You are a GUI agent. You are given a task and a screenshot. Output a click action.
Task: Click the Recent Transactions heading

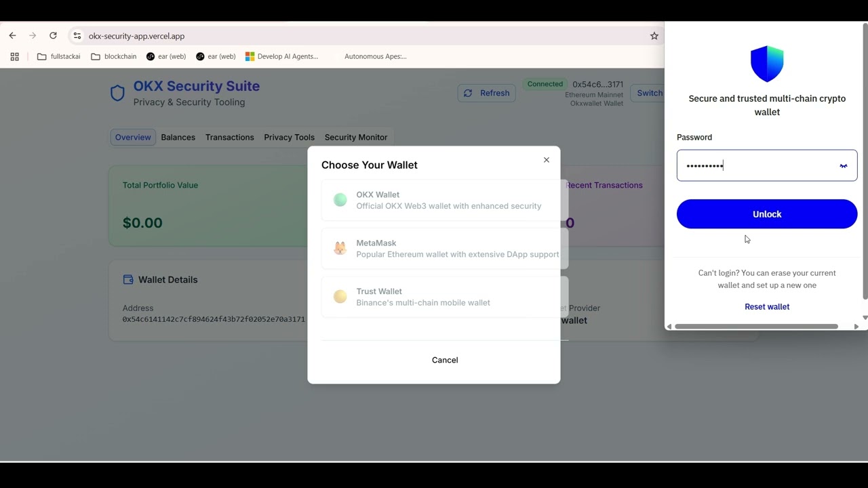tap(604, 185)
